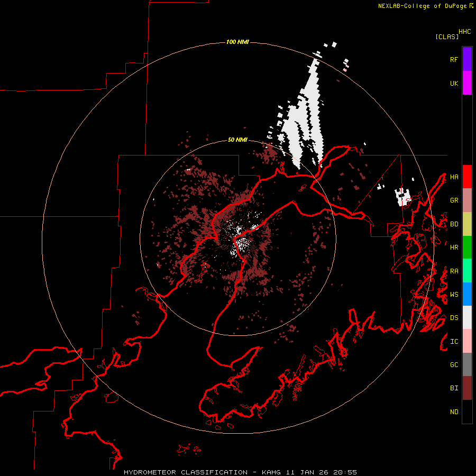This screenshot has width=476, height=476.
Task: Click the WS blue legend swatch
Action: tap(467, 294)
